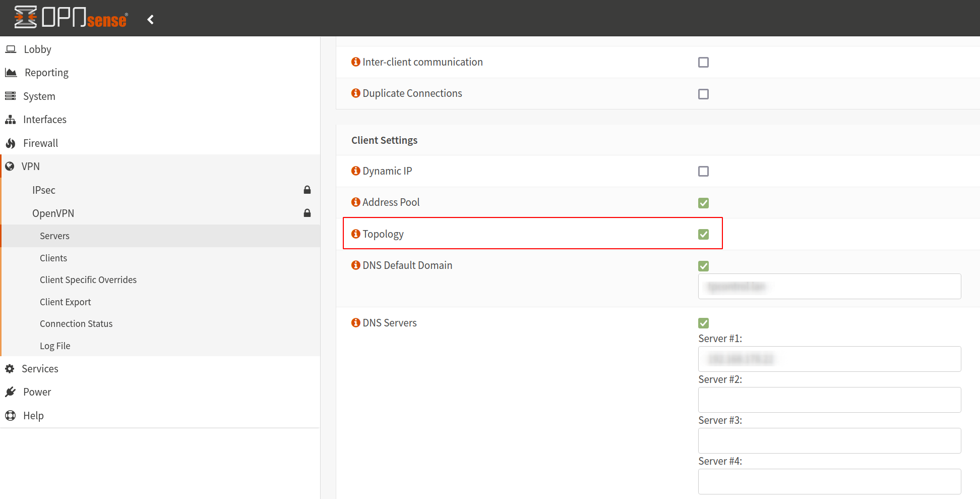
Task: Disable the DNS Default Domain checkbox
Action: coord(703,266)
